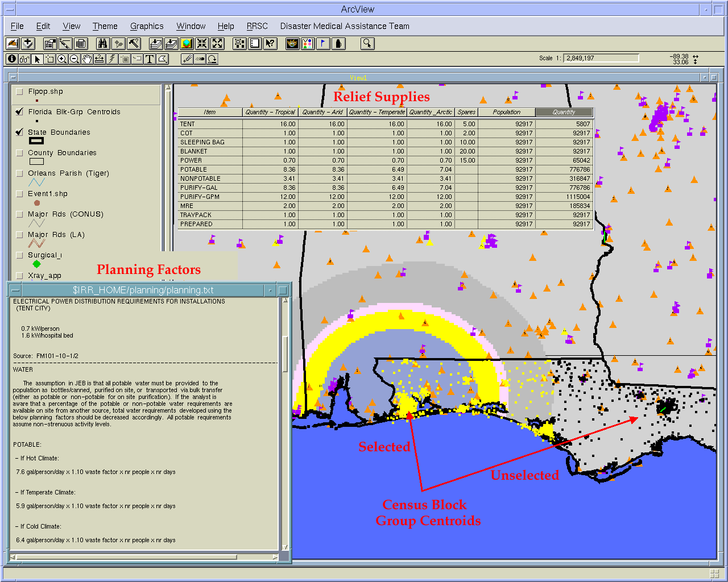728x582 pixels.
Task: Click Select Features Using Graphic icon
Action: coord(239,44)
